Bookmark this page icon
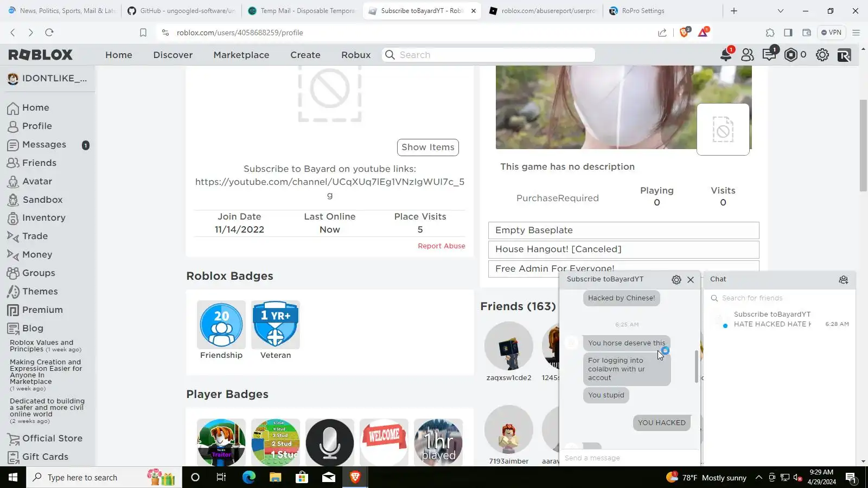The height and width of the screenshot is (488, 868). point(143,33)
